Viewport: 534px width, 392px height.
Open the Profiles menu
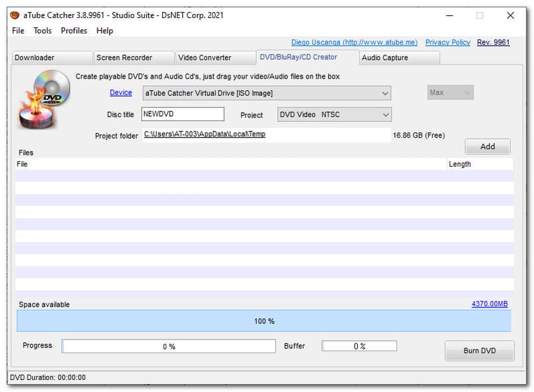tap(74, 31)
